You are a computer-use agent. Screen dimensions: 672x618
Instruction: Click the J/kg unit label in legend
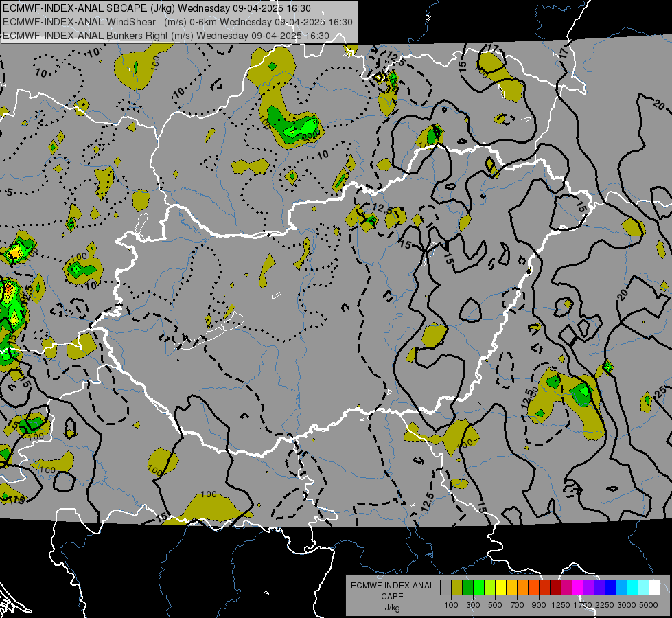pyautogui.click(x=392, y=608)
